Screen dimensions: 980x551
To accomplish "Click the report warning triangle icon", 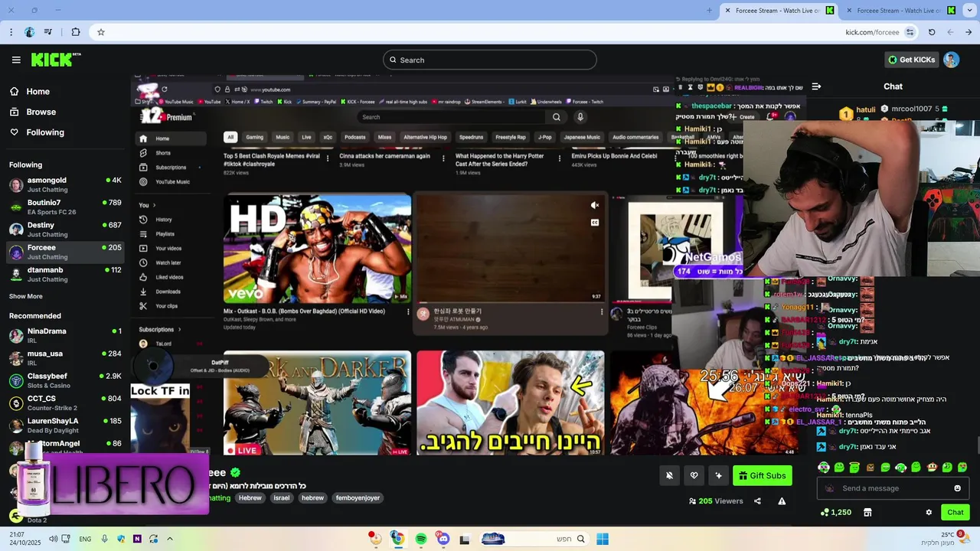I will click(x=782, y=501).
